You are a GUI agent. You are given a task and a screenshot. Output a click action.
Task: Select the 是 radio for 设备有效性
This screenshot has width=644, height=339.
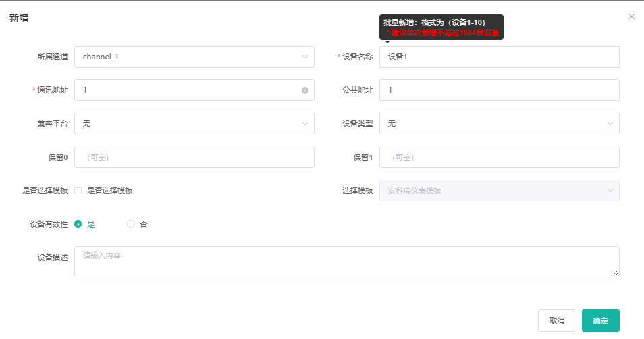point(78,224)
